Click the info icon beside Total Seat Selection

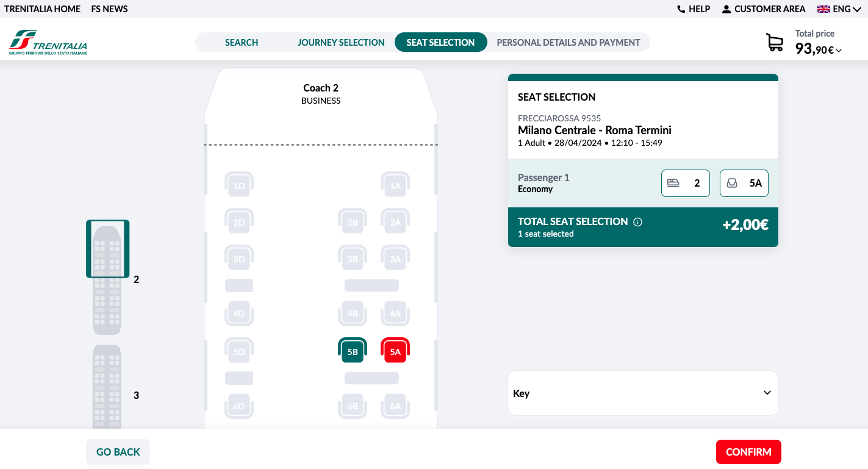coord(638,222)
